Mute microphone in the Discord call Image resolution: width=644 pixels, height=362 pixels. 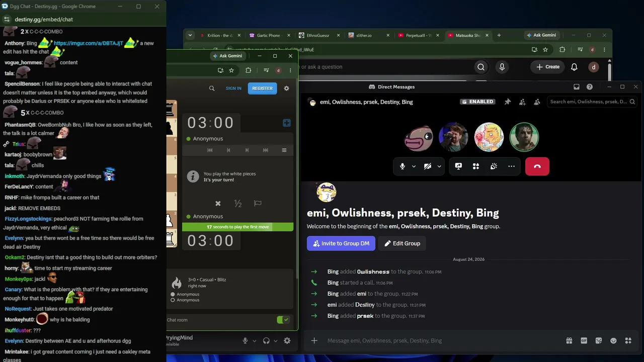tap(403, 166)
